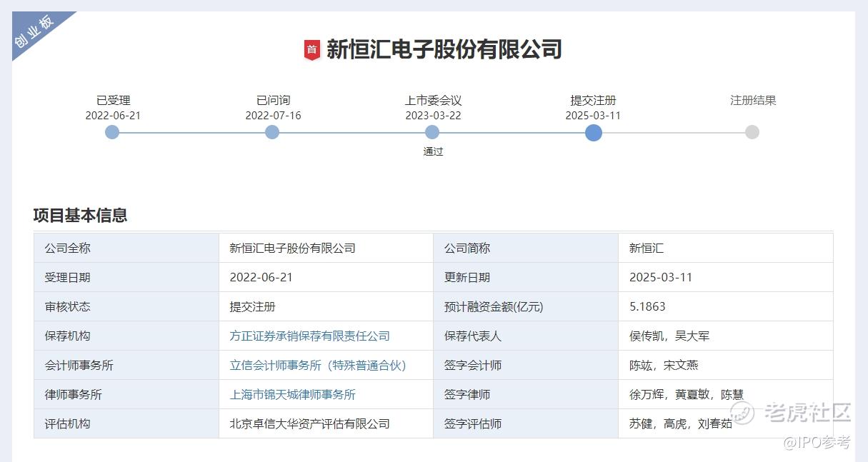Select the 苏健，高虎，刘春茹 appraisers cell
868x462 pixels.
pos(726,423)
